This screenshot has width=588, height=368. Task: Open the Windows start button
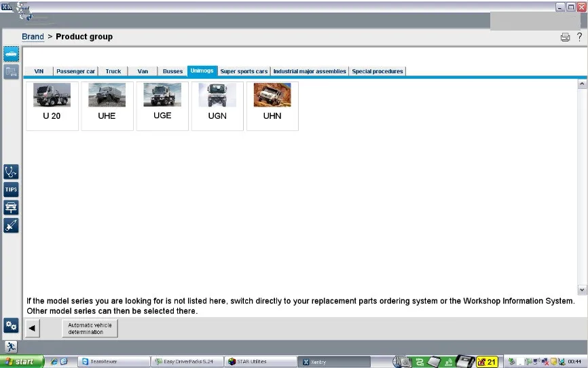[x=22, y=362]
